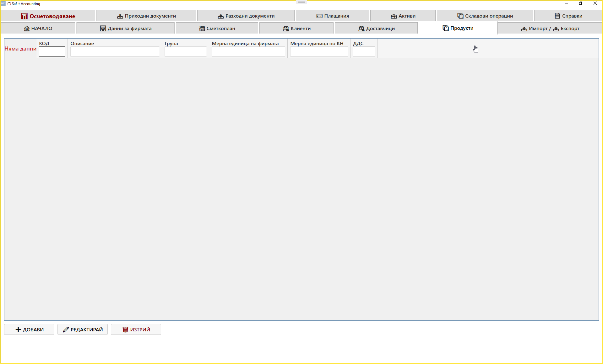Click the Активи briefcase icon
Screen dimensions: 603x364
394,16
